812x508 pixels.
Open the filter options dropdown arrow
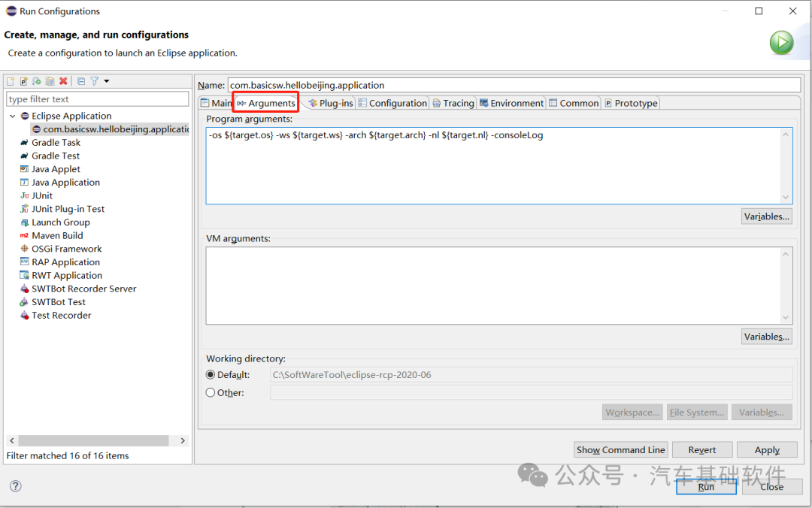click(107, 81)
